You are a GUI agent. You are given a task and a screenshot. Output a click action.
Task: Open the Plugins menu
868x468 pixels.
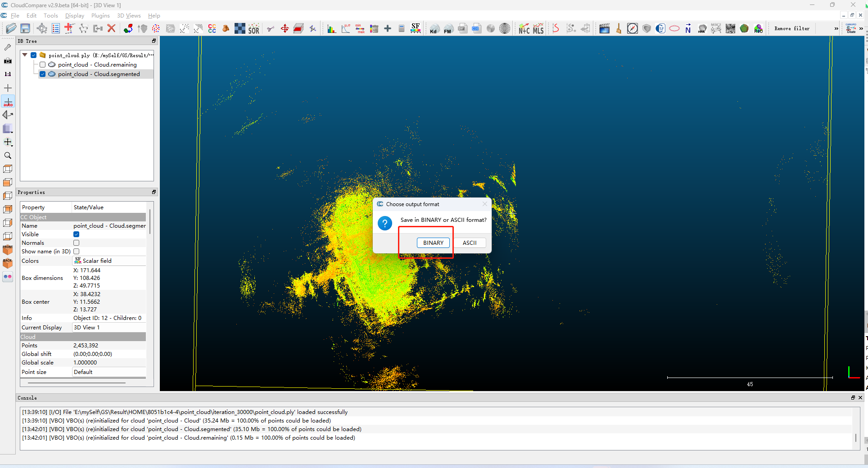[100, 16]
